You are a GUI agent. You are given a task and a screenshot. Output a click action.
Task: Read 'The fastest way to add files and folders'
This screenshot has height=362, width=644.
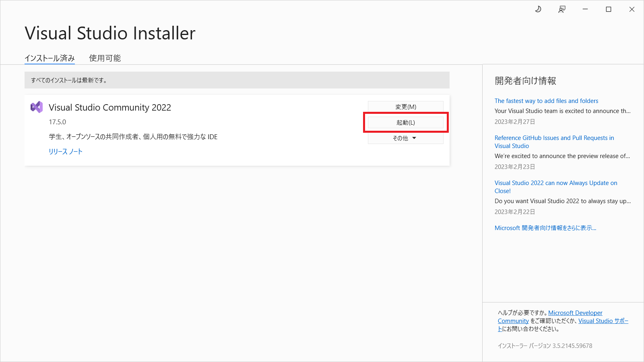point(546,101)
